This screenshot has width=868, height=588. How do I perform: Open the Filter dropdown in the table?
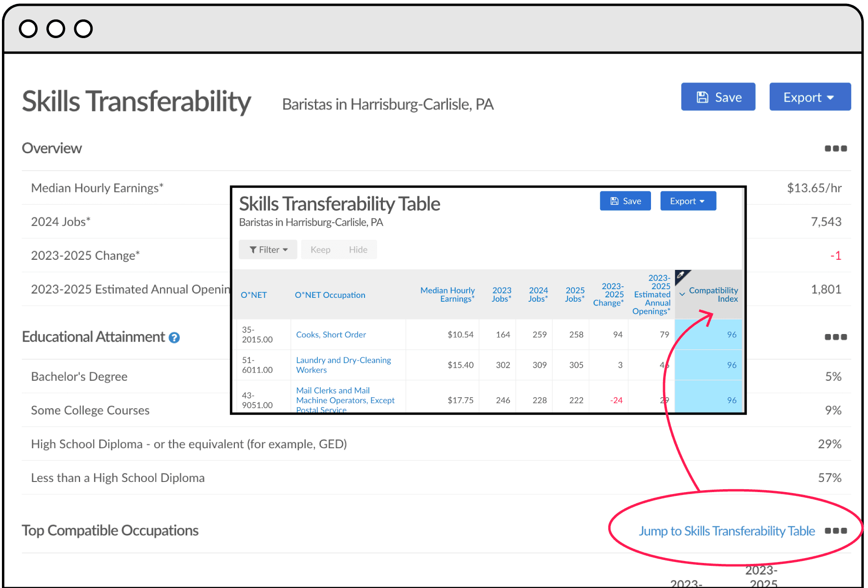pos(268,249)
